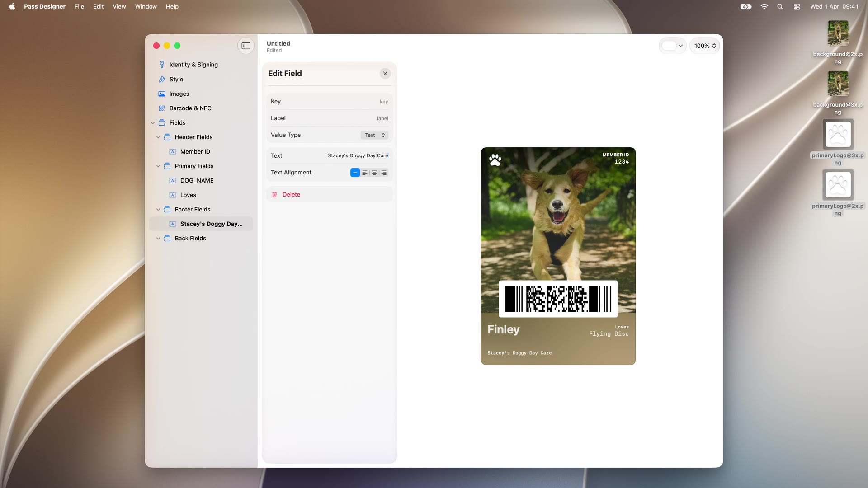Click the Finley name on pass
Screen dimensions: 868x488
(x=504, y=329)
